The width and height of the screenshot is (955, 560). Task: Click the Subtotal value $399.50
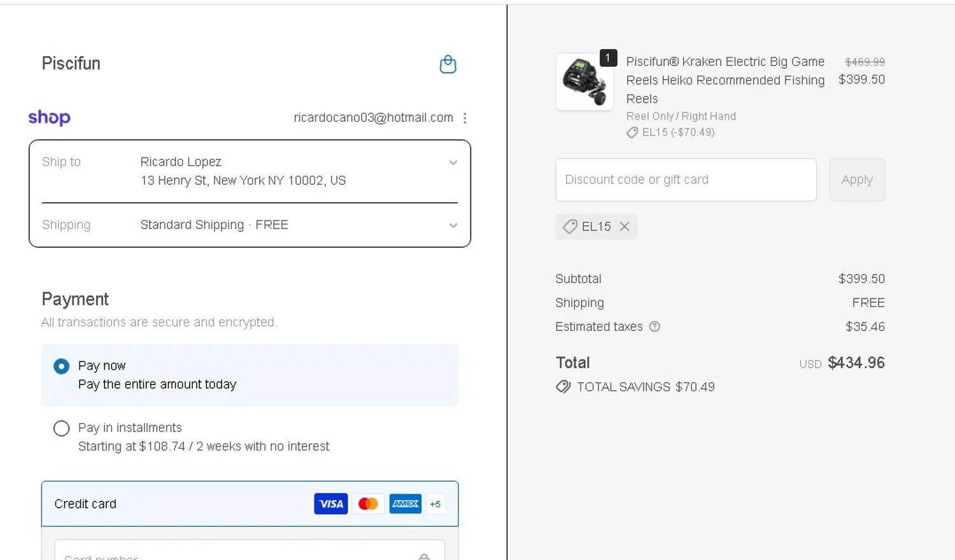pos(861,279)
